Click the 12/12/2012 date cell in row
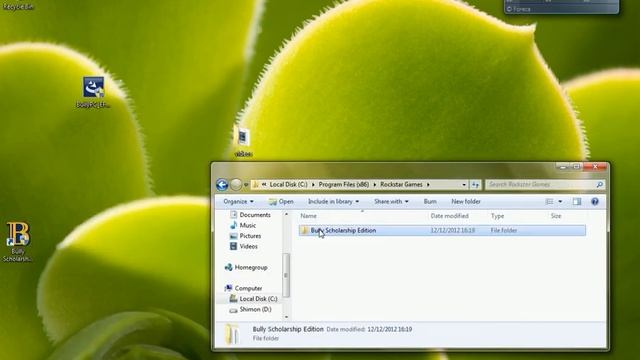Viewport: 640px width, 360px height. (x=453, y=231)
